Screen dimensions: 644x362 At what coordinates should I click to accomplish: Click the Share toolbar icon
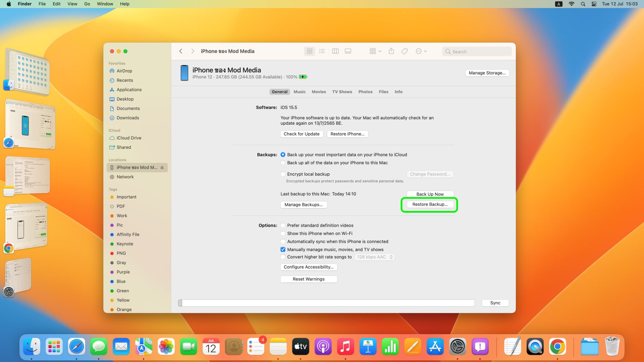391,51
